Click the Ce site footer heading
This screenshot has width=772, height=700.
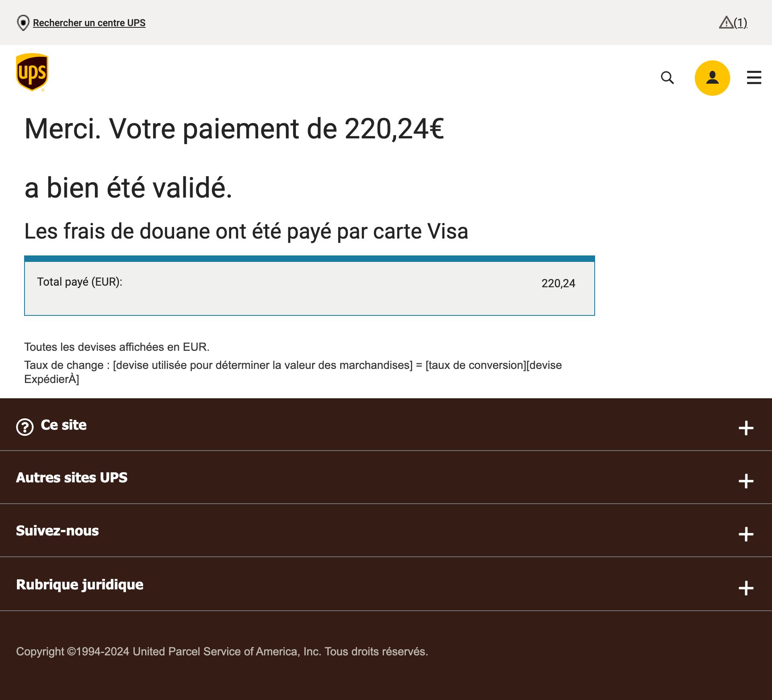[64, 425]
